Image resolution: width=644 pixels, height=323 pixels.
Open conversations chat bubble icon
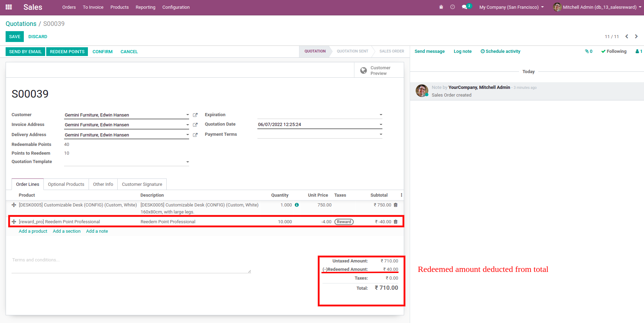pos(464,7)
